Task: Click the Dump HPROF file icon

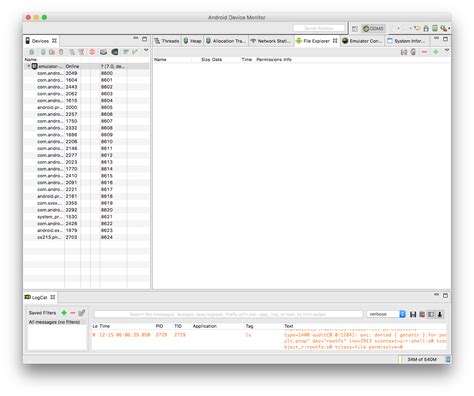Action: point(52,52)
